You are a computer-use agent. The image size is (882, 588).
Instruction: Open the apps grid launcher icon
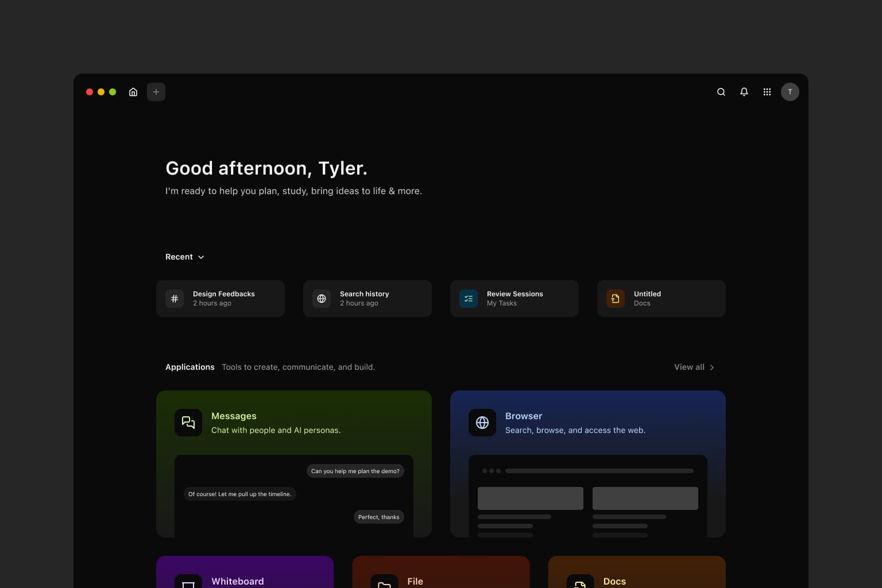[x=767, y=92]
